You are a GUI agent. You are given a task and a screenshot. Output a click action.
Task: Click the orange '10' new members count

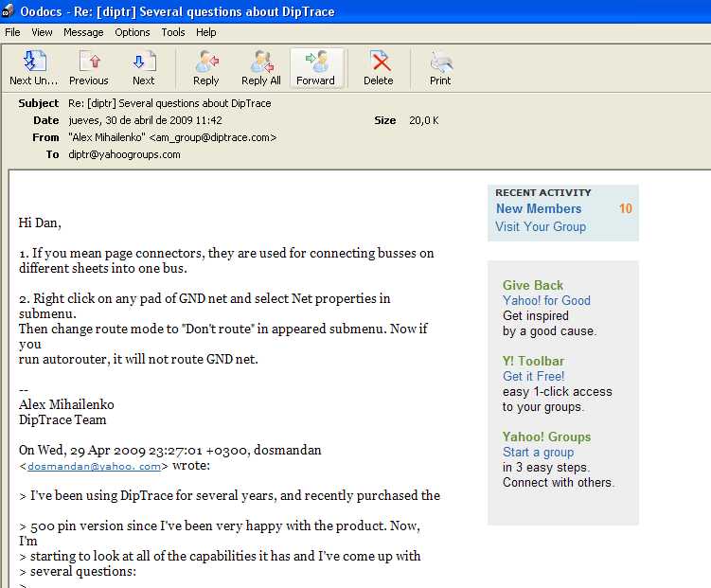(625, 208)
